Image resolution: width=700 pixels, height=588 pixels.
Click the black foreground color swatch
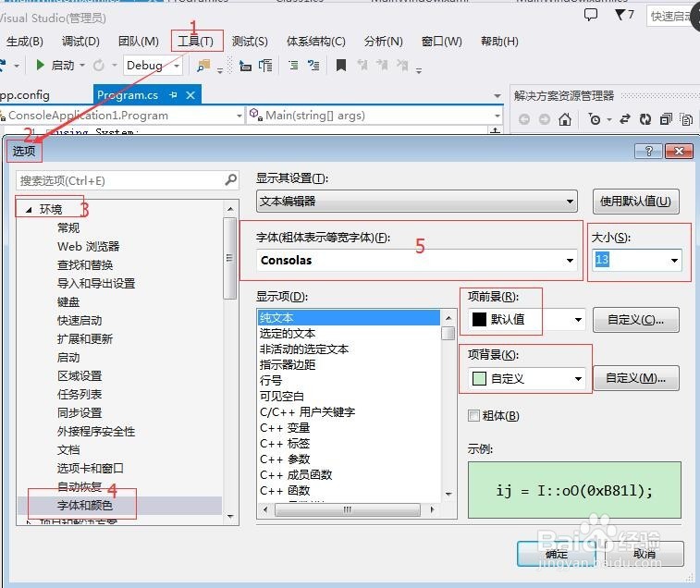coord(479,319)
